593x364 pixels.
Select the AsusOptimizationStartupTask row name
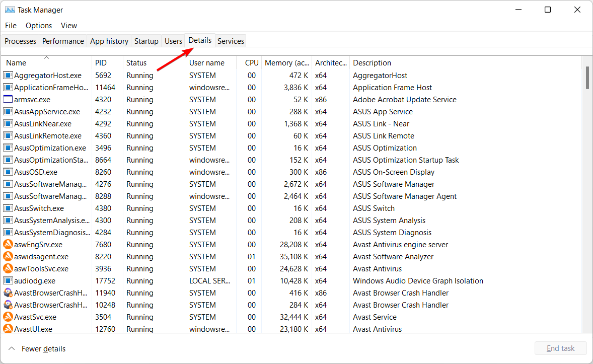point(51,160)
